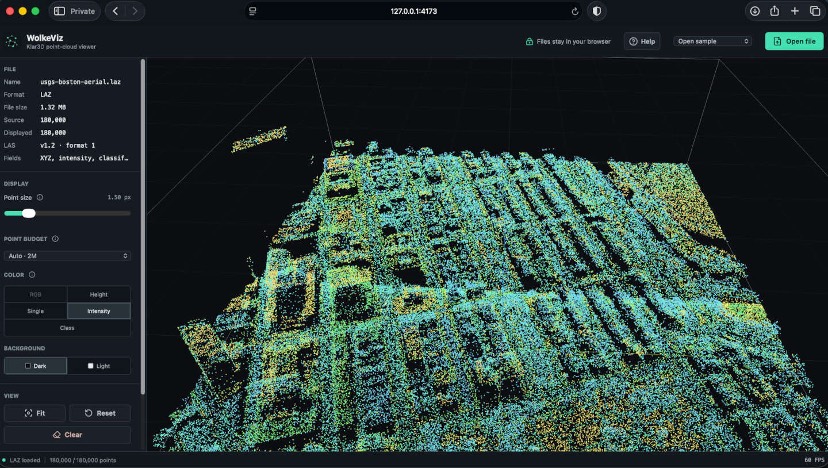This screenshot has width=828, height=468.
Task: Click the Displayed value 180,000
Action: tap(53, 133)
